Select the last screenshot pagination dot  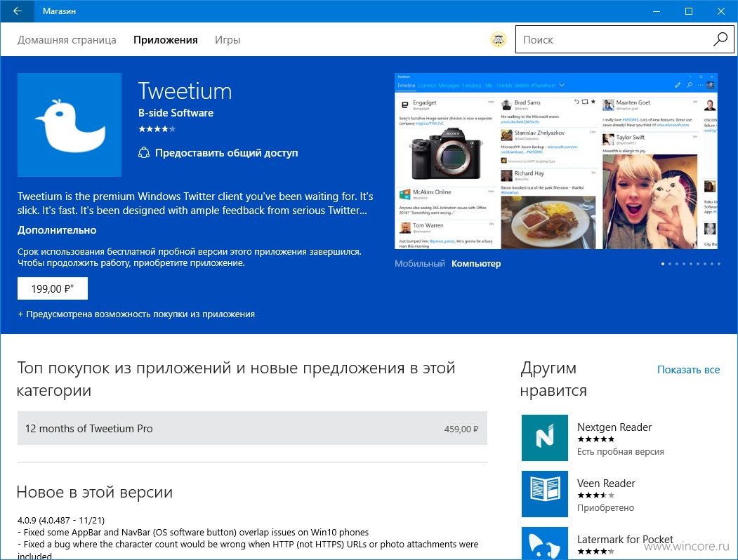(719, 264)
